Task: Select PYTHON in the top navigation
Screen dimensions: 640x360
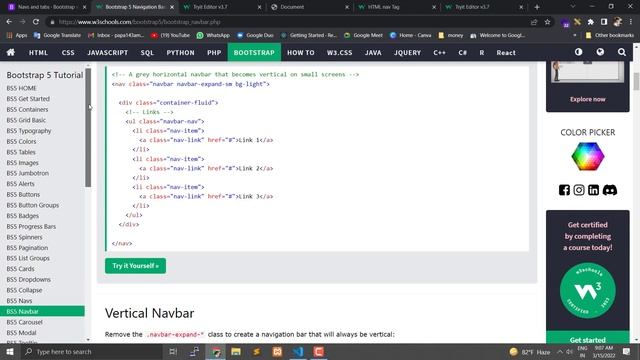Action: pyautogui.click(x=180, y=52)
